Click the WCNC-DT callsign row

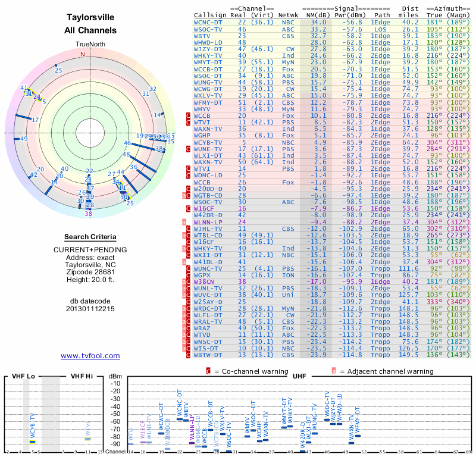click(332, 23)
